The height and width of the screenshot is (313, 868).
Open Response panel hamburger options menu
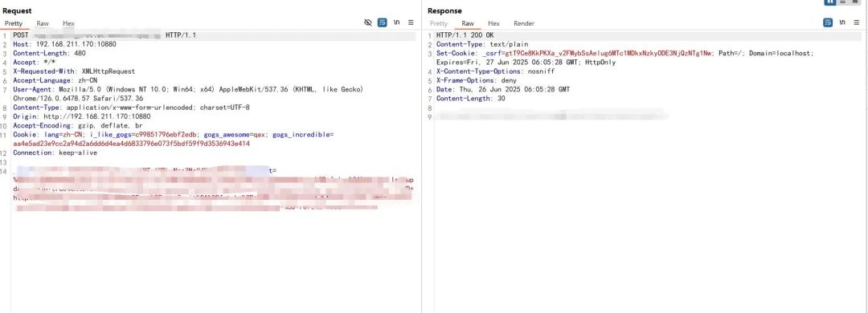pos(857,22)
